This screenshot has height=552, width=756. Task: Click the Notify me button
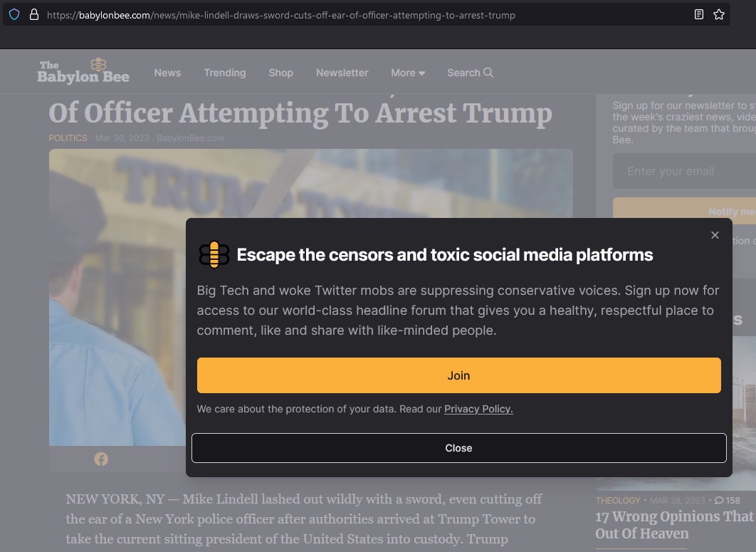(x=684, y=211)
